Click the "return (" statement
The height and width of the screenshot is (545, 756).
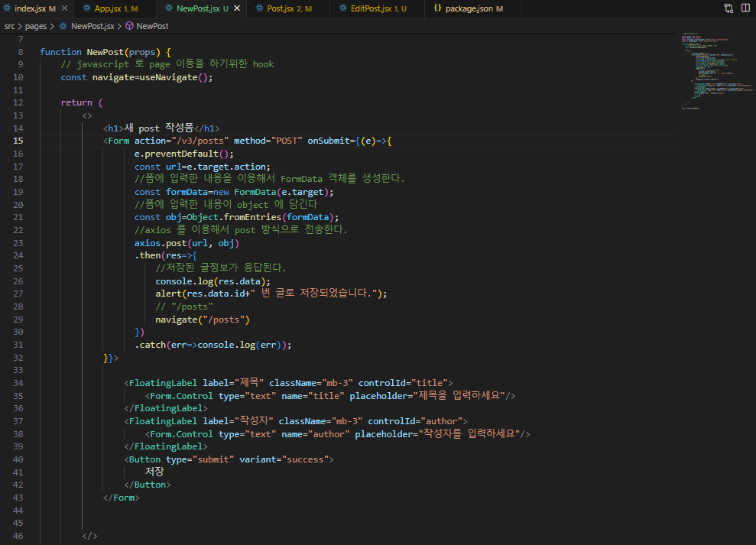pyautogui.click(x=82, y=102)
